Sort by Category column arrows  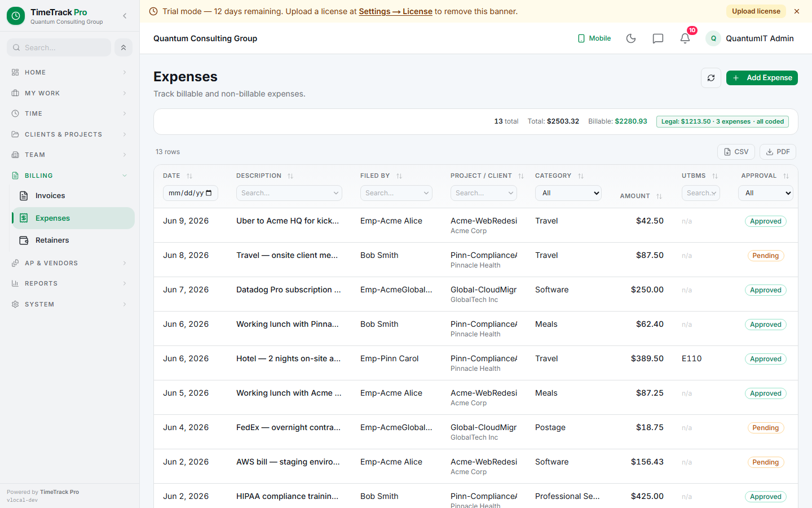pos(581,176)
